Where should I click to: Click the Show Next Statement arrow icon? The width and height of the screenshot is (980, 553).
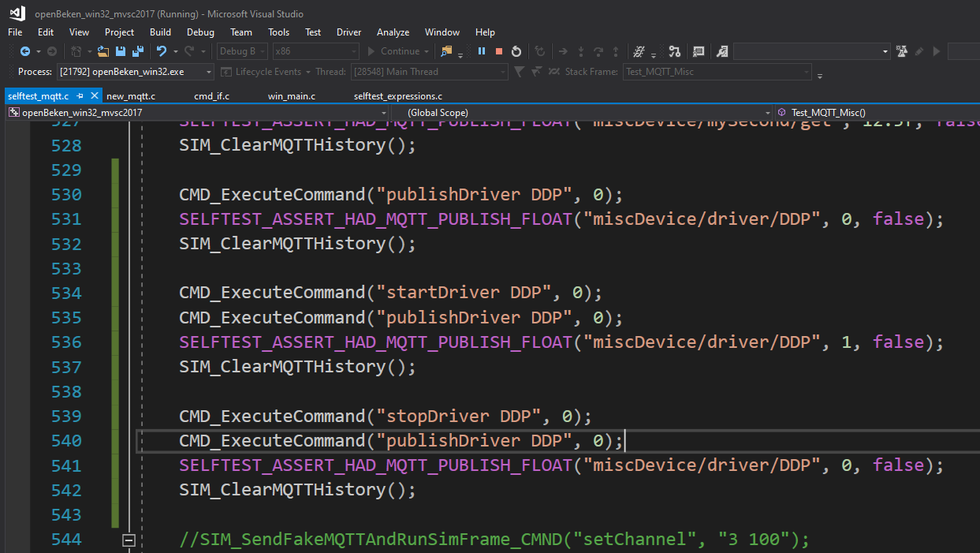563,51
